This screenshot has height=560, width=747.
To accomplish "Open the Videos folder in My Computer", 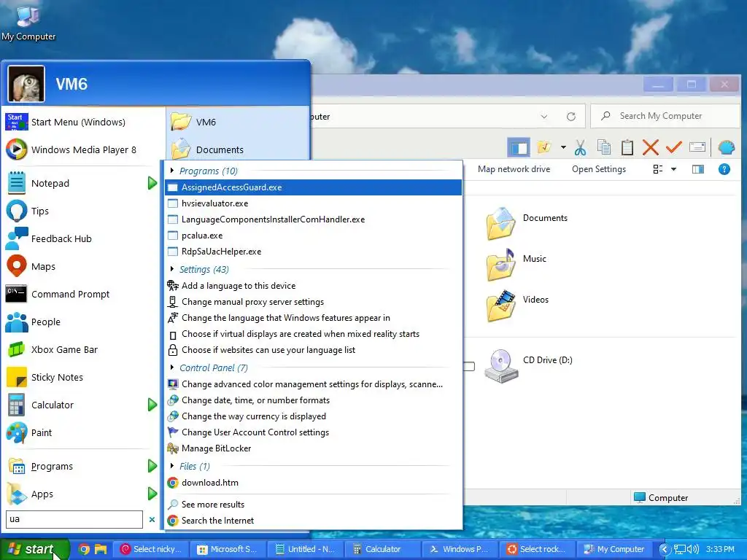I will pyautogui.click(x=517, y=306).
